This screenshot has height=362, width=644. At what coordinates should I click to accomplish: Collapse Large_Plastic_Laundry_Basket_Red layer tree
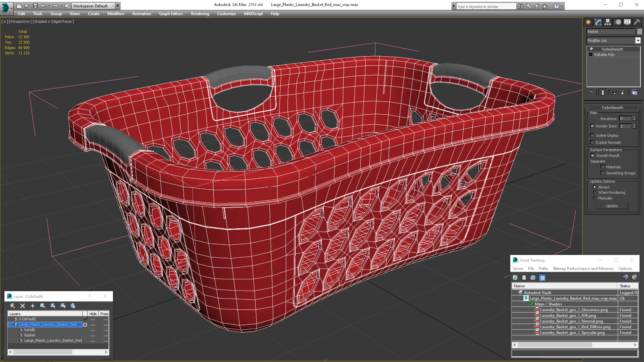click(11, 324)
